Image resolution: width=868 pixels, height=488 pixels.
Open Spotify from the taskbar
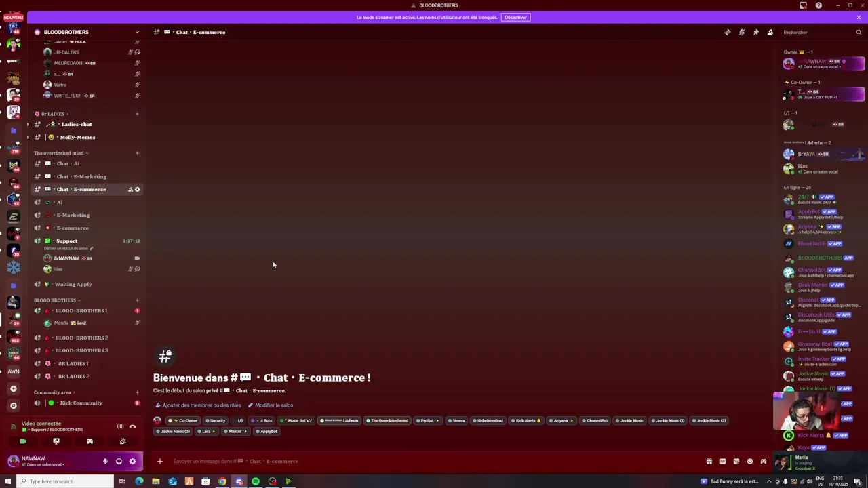[256, 481]
